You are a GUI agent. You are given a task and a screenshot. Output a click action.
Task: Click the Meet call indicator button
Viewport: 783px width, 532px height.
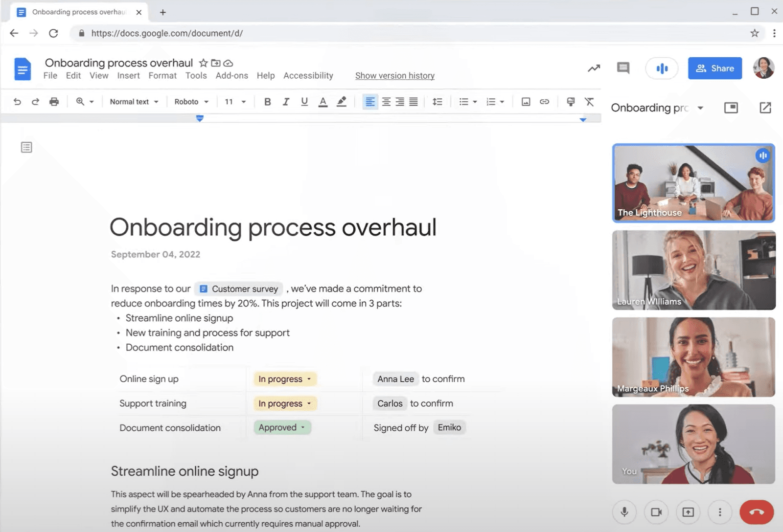[662, 68]
